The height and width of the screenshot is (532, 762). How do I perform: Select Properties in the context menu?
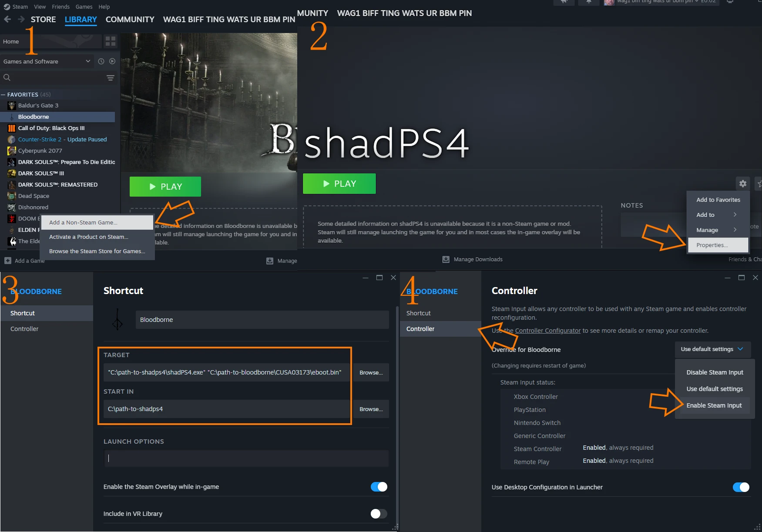tap(718, 245)
